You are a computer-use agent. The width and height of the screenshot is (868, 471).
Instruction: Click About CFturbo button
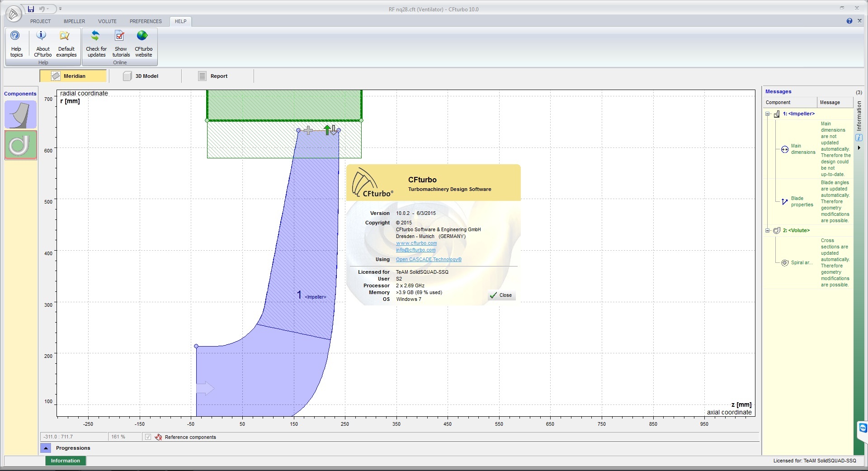point(43,44)
